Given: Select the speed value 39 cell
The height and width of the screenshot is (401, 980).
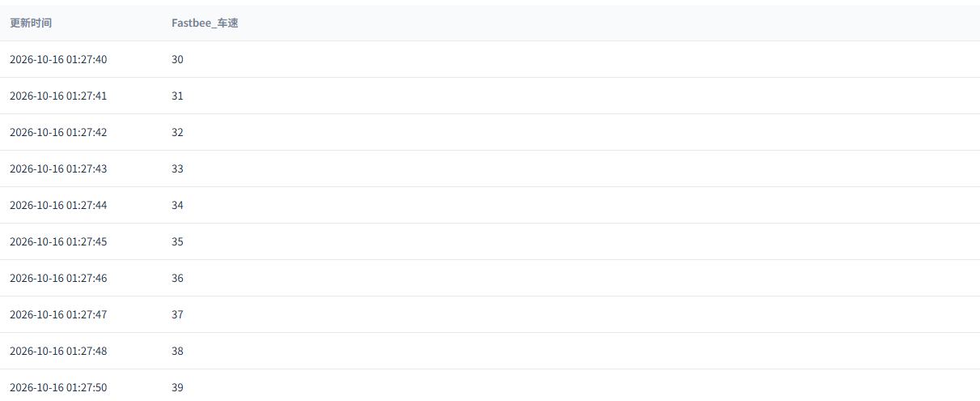Looking at the screenshot, I should pos(177,387).
